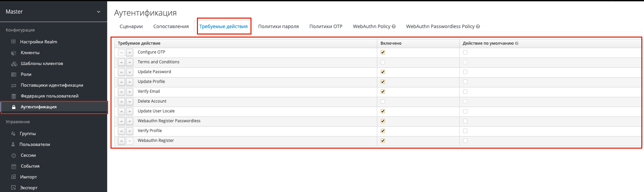Move Webauthn Register Passwordless up
This screenshot has height=192, width=644.
(121, 121)
